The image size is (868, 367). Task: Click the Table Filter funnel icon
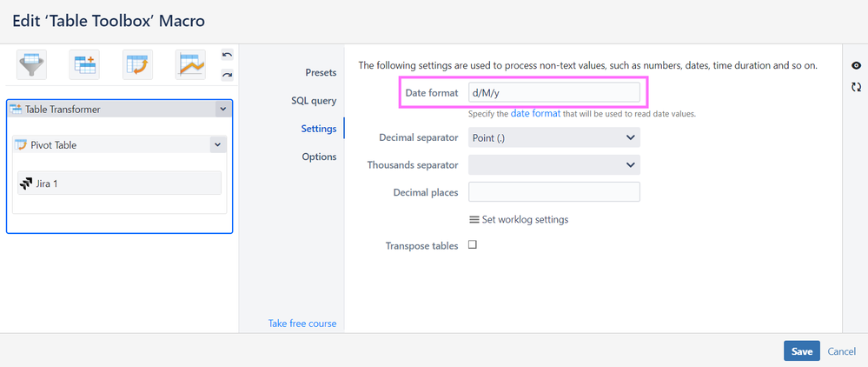click(x=31, y=65)
